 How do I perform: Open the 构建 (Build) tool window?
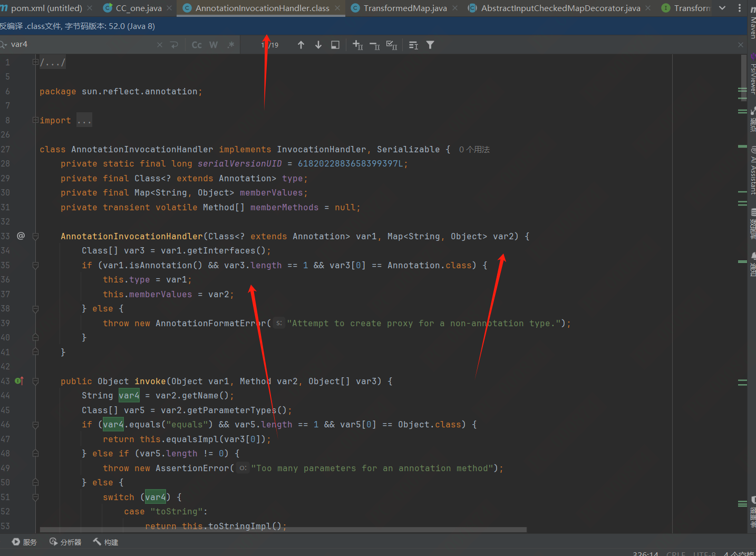coord(105,542)
